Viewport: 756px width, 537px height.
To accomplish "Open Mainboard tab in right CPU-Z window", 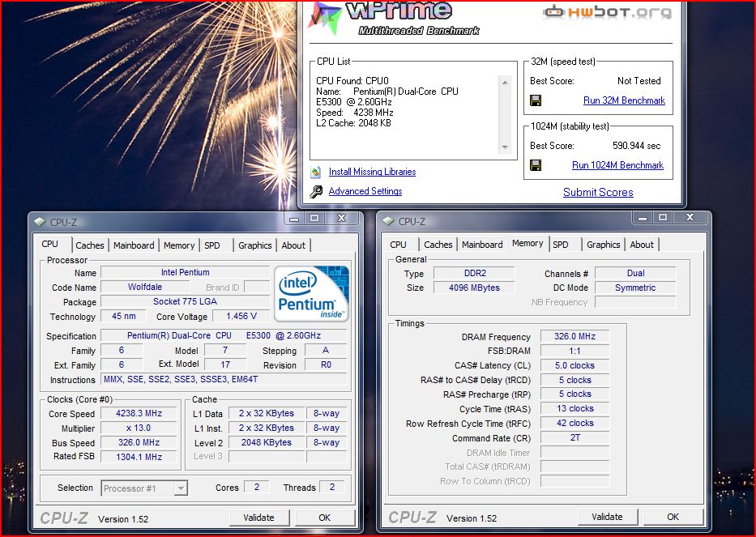I will click(x=482, y=245).
